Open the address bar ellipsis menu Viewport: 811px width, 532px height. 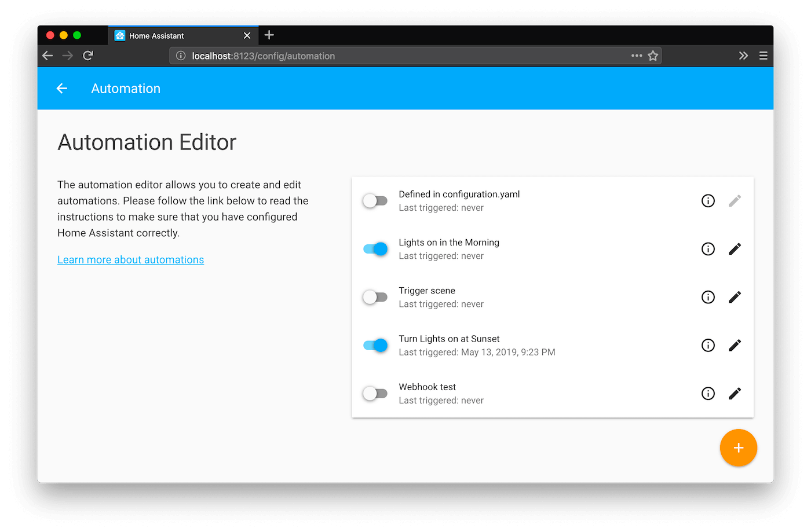tap(636, 55)
